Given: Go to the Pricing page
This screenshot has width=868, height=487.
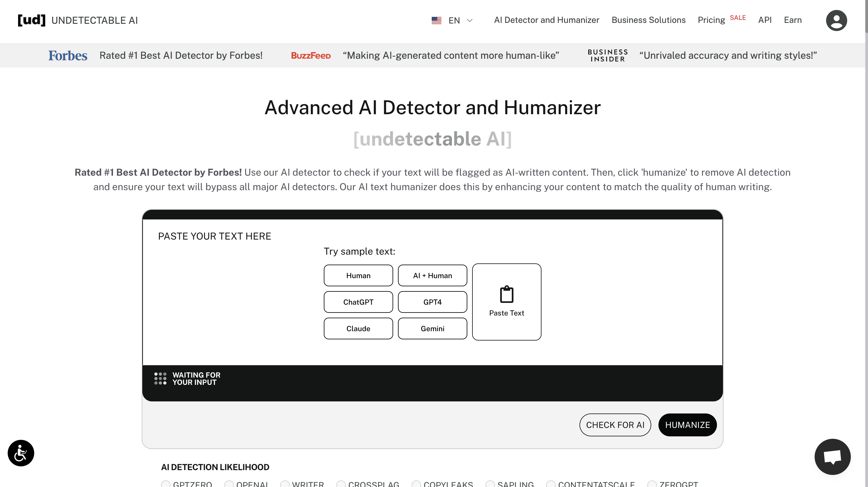Looking at the screenshot, I should tap(711, 20).
